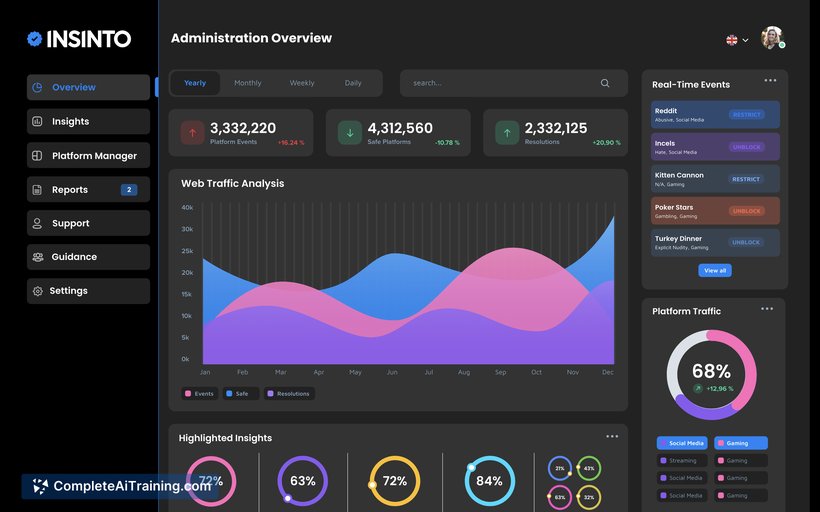Screen dimensions: 820x512
Task: Click the Poker Stars event name
Action: coord(674,207)
